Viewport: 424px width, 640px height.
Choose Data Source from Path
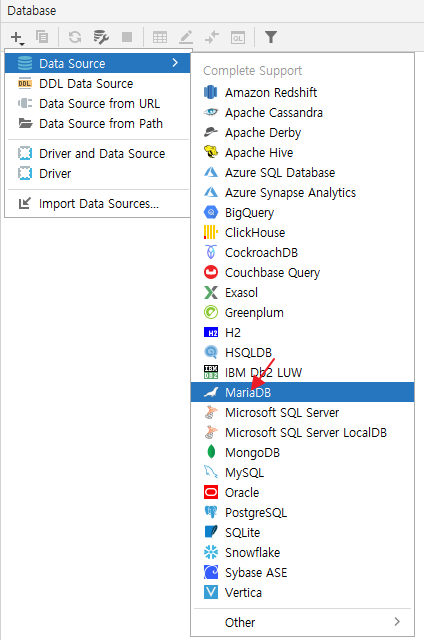[x=98, y=124]
